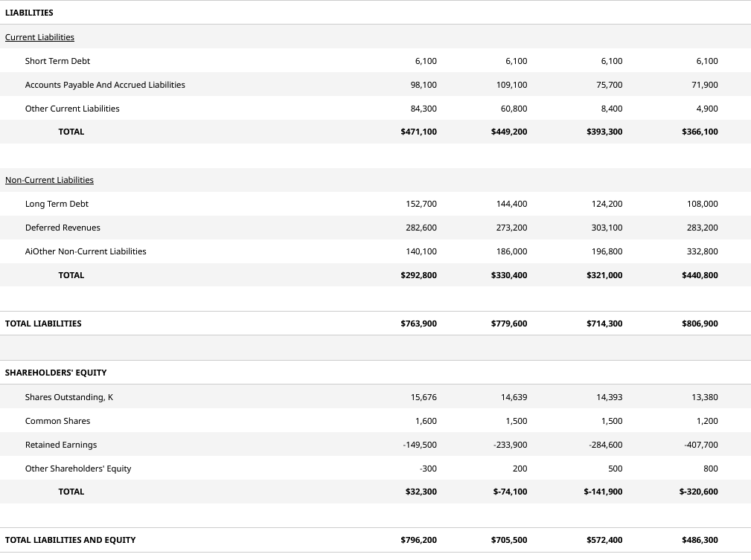Click the 15,676 shares outstanding value

424,397
